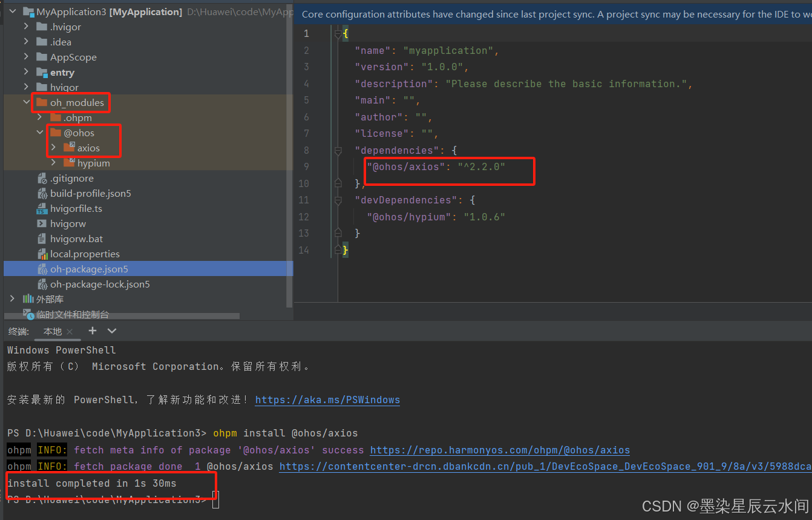
Task: Expand the .hvigor folder
Action: [x=26, y=27]
